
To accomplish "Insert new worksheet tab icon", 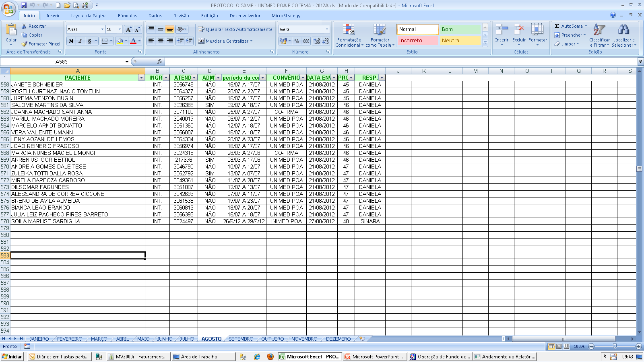I will tap(362, 339).
